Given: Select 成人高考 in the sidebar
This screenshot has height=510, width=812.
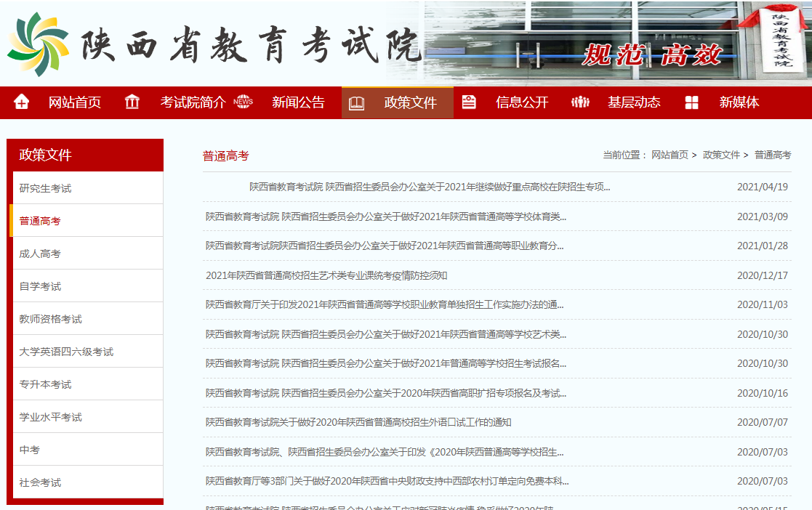Looking at the screenshot, I should [87, 254].
